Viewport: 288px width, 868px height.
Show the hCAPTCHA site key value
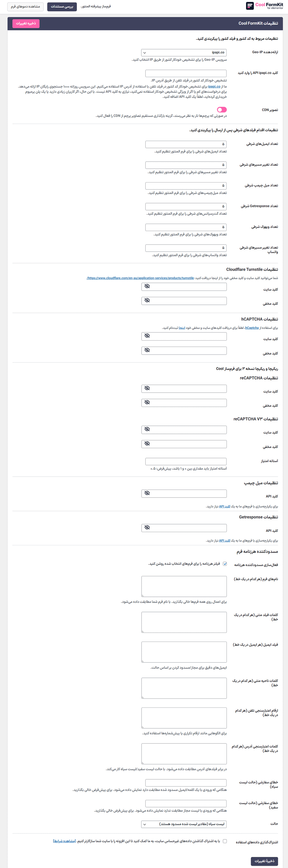[147, 336]
